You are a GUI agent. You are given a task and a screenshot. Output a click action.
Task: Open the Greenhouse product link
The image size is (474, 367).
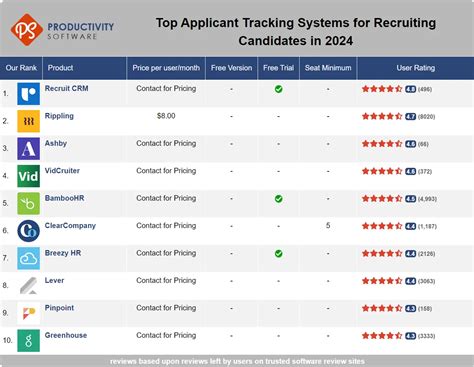pos(66,335)
